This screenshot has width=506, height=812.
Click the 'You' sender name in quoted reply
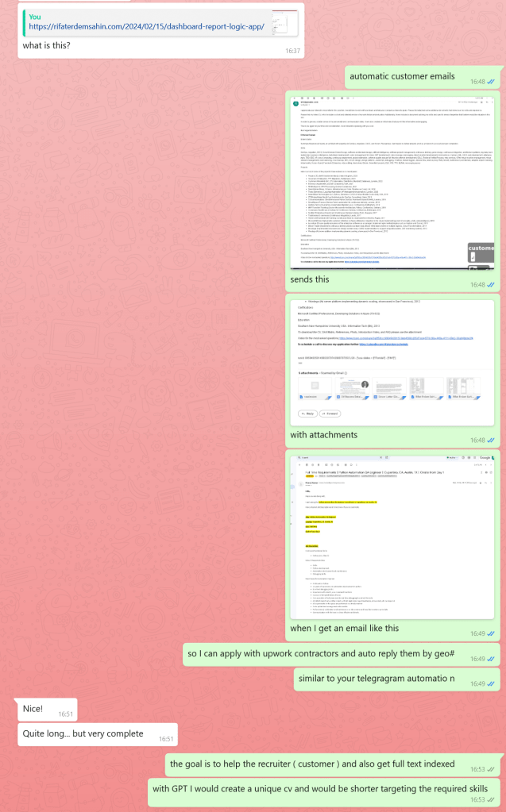point(35,17)
